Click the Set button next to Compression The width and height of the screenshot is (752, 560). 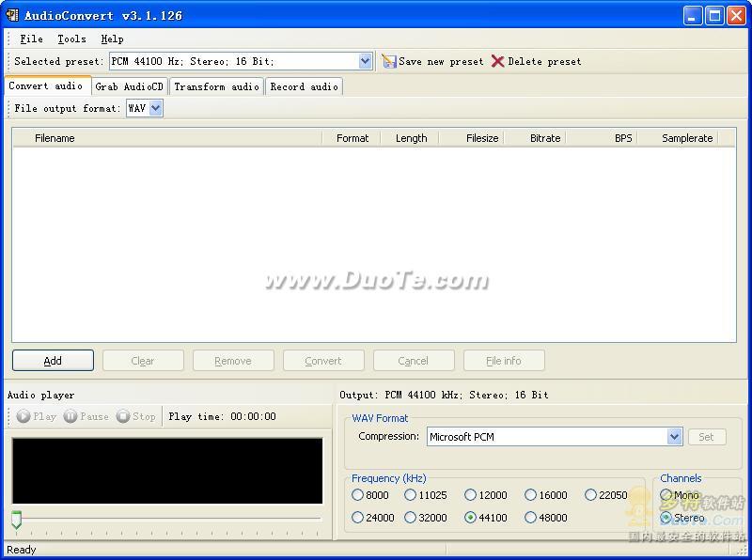point(707,437)
